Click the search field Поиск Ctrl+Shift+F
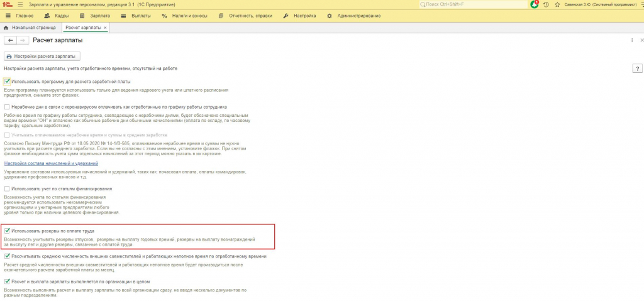The image size is (644, 301). tap(473, 4)
